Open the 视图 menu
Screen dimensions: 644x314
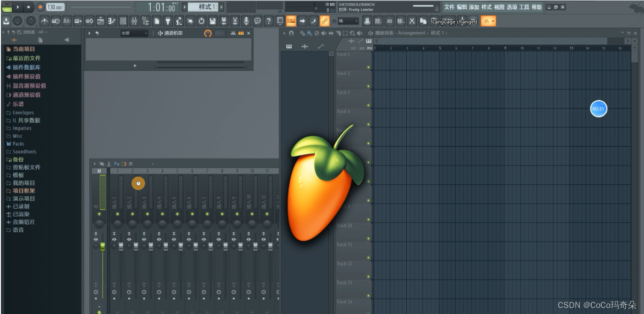point(499,7)
